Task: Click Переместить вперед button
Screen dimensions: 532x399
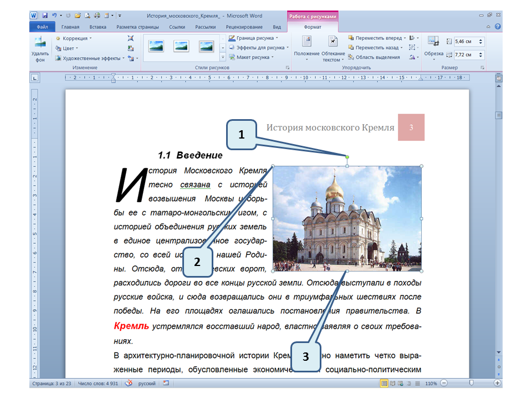Action: (x=376, y=38)
